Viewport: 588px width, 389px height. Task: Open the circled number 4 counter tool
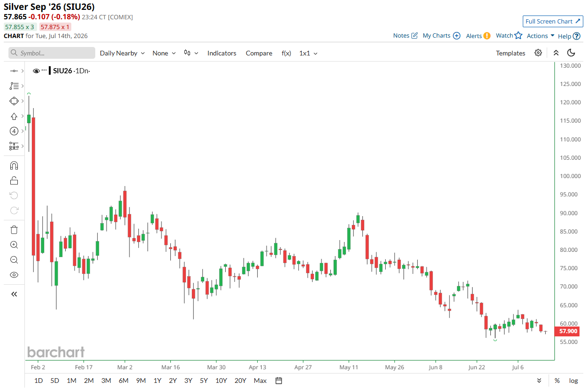click(x=14, y=131)
